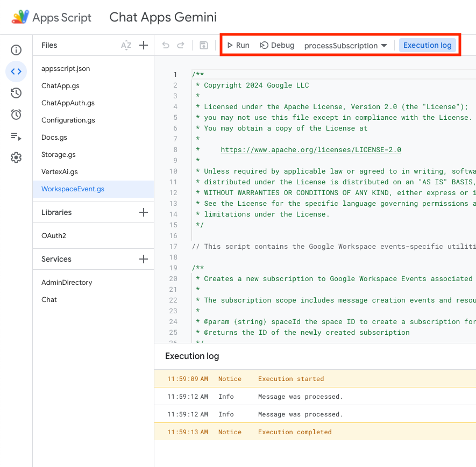Open the ChatApp.gs file
The width and height of the screenshot is (476, 467).
pos(60,86)
